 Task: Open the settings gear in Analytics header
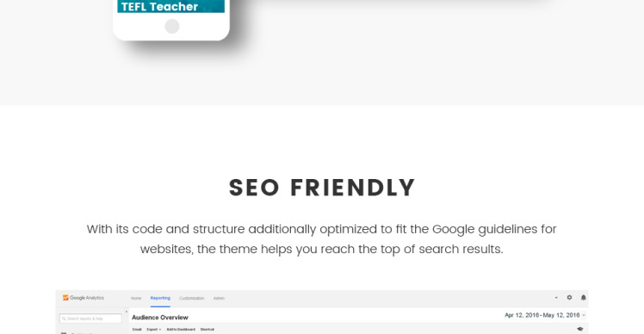569,298
